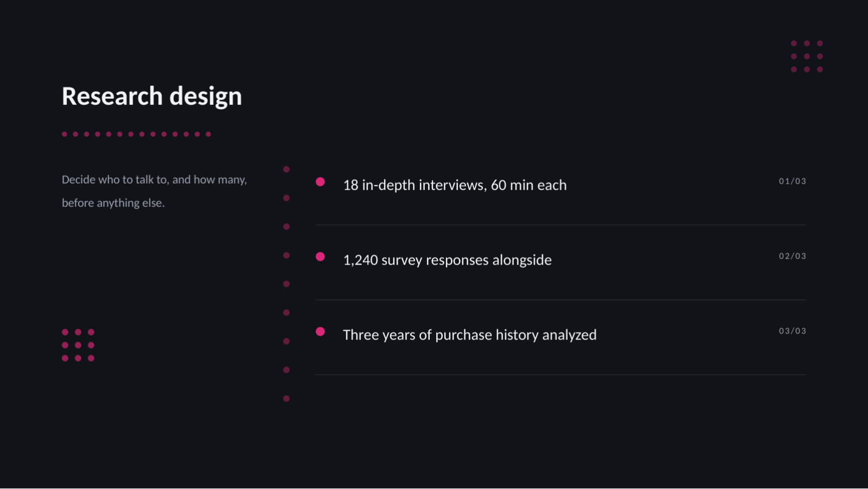The height and width of the screenshot is (489, 868).
Task: Click the "01/03" counter label
Action: pos(792,181)
